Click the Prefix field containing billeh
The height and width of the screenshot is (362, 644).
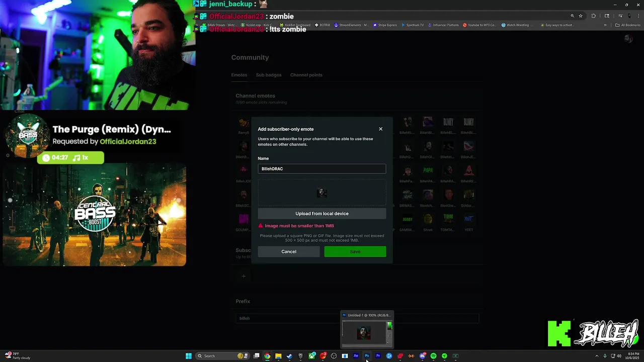pos(357,318)
